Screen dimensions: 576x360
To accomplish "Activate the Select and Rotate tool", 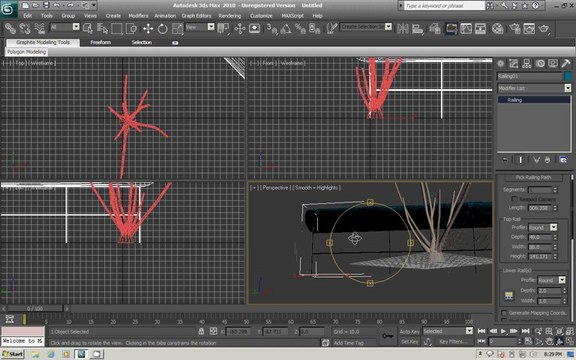I will coord(162,28).
